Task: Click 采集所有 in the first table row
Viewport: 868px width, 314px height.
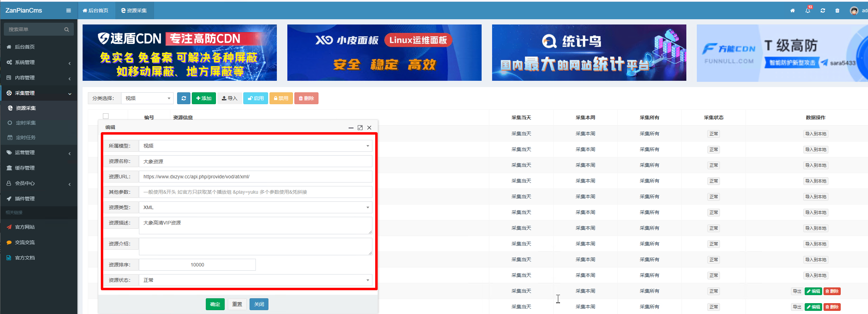Action: pos(649,134)
